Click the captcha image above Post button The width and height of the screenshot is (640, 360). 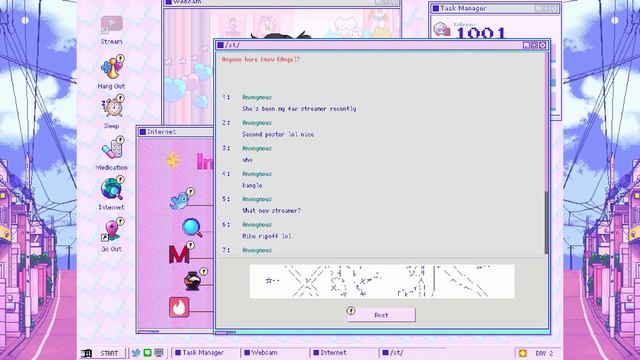[382, 281]
